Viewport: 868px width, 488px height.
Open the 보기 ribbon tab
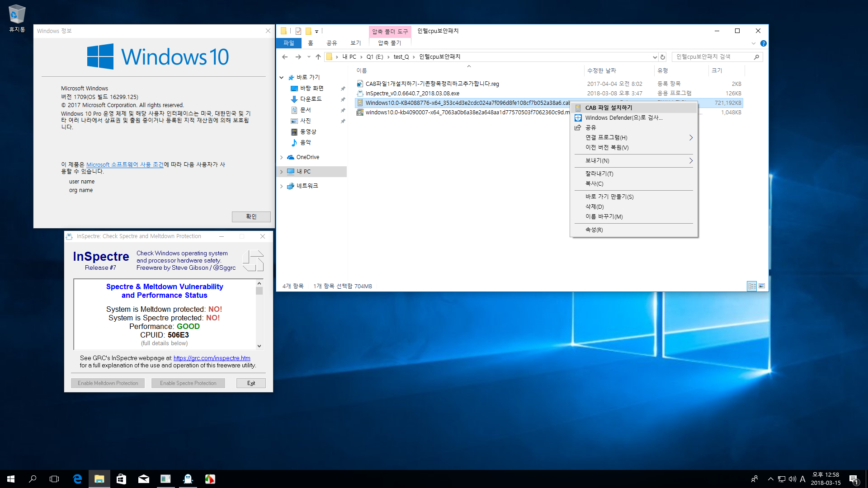tap(355, 43)
